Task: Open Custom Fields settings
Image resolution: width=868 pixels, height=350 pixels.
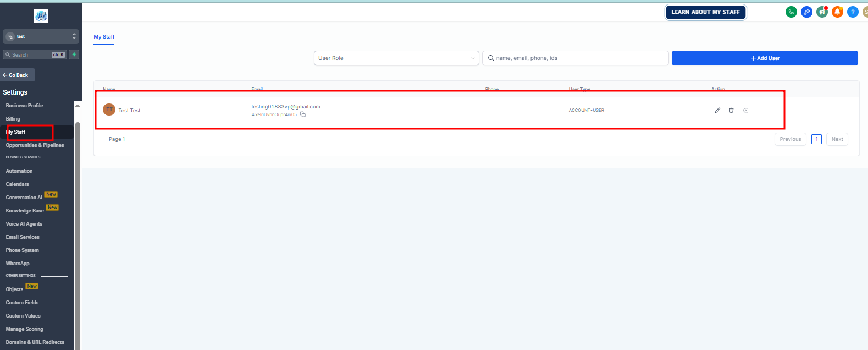Action: pos(23,303)
